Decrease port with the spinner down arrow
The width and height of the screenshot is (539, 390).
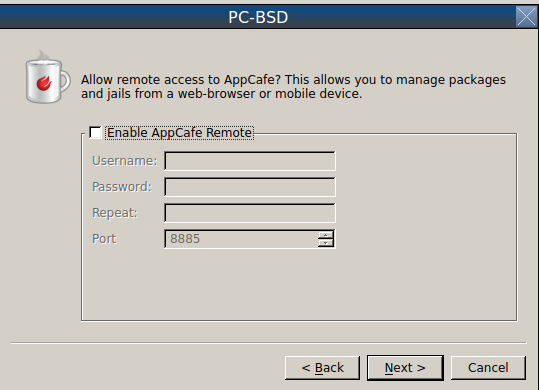[x=326, y=243]
